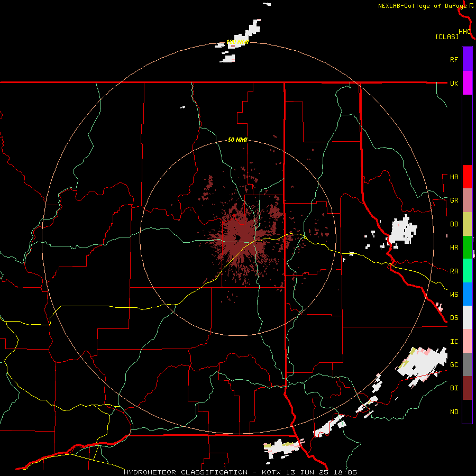This screenshot has width=476, height=476.
Task: Click the dusty pink GR legend swatch
Action: pos(467,200)
